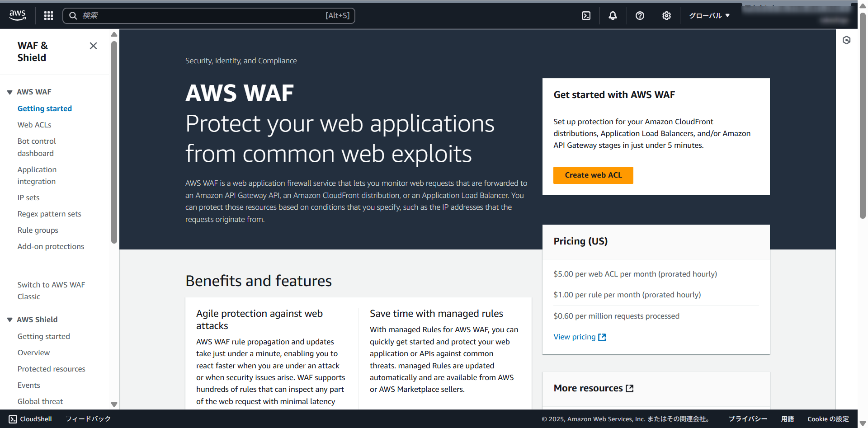868x428 pixels.
Task: Open the notifications bell icon
Action: coord(613,16)
